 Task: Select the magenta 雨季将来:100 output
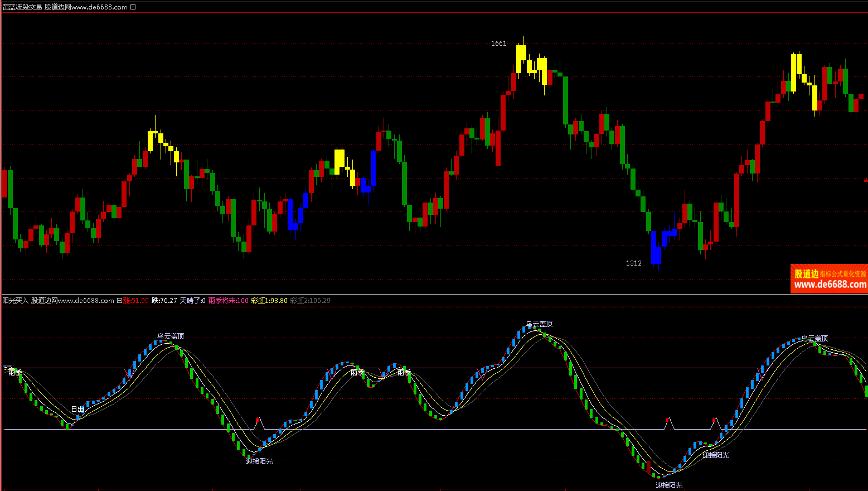pyautogui.click(x=229, y=301)
